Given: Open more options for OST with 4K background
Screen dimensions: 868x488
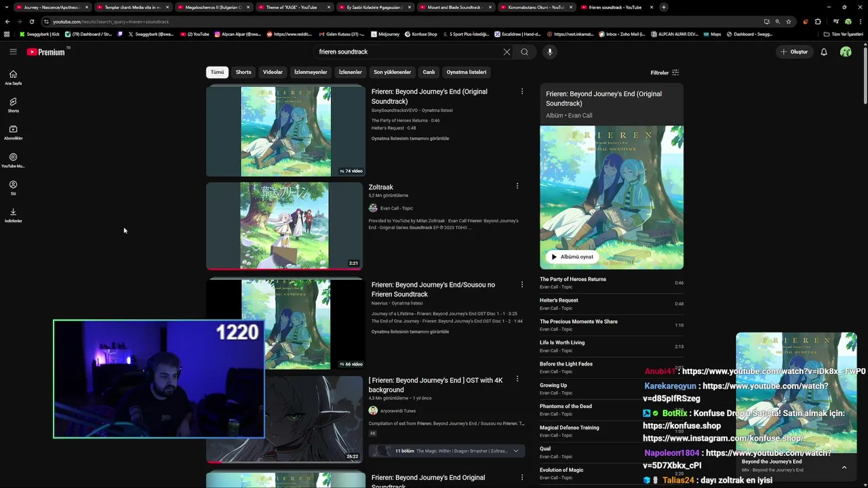Looking at the screenshot, I should [x=517, y=379].
